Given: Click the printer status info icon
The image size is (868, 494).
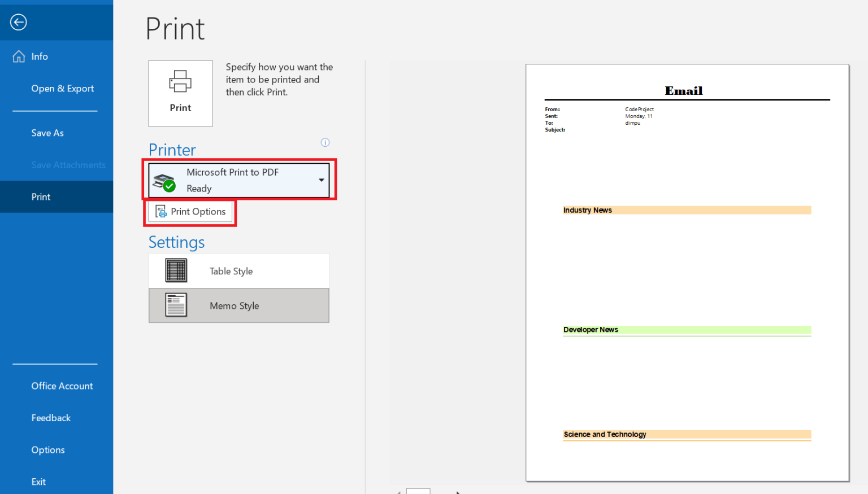Looking at the screenshot, I should pyautogui.click(x=325, y=142).
